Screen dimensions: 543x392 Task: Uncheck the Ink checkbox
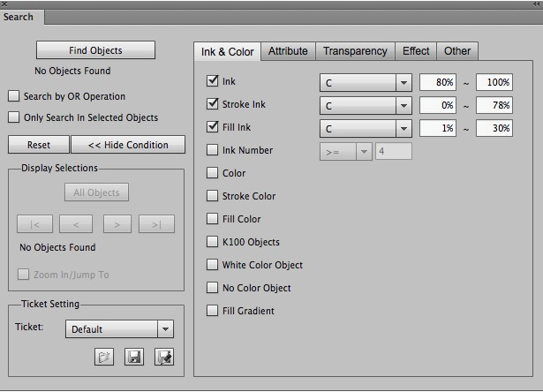[212, 81]
